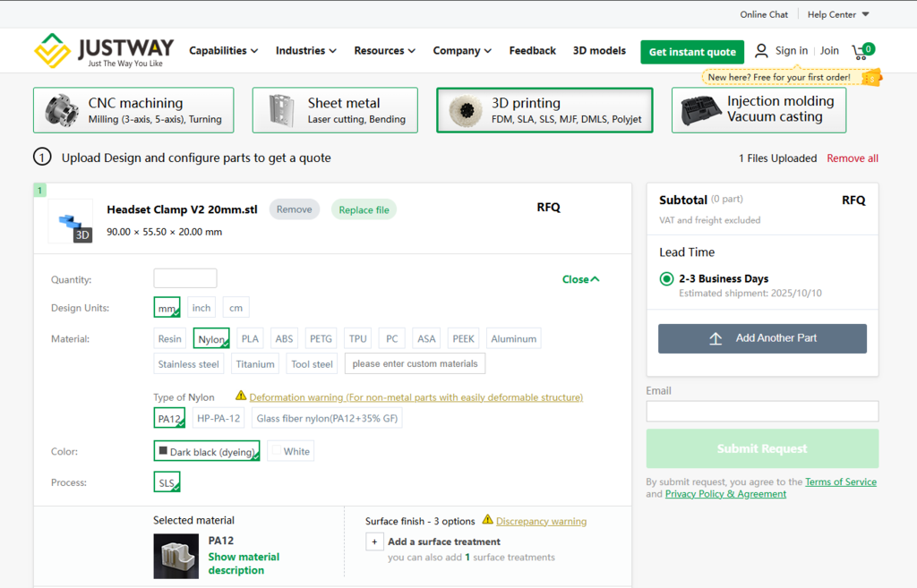917x588 pixels.
Task: Select SLS process option
Action: click(167, 482)
